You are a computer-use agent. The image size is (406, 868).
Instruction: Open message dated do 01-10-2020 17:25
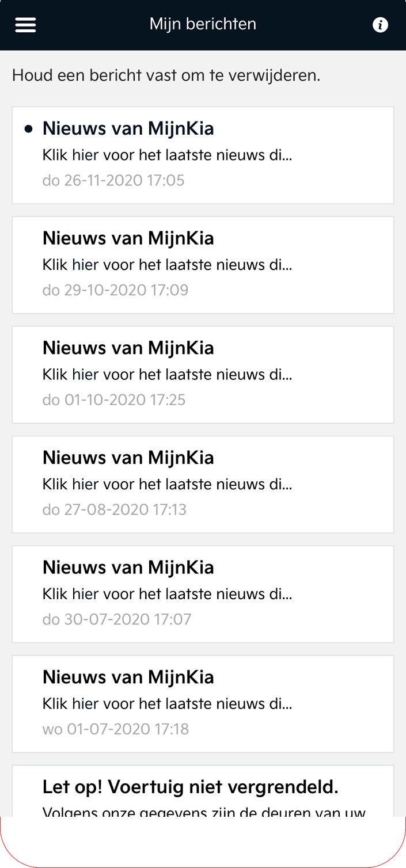203,375
